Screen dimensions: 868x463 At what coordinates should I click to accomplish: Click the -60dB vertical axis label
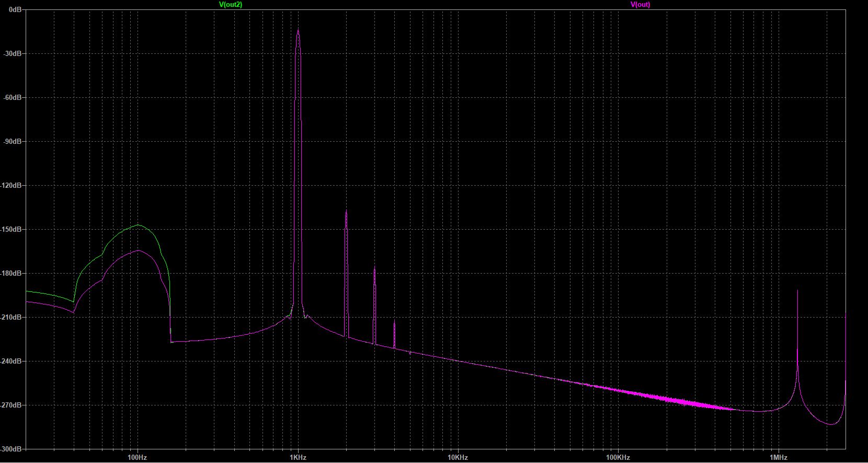(x=13, y=97)
